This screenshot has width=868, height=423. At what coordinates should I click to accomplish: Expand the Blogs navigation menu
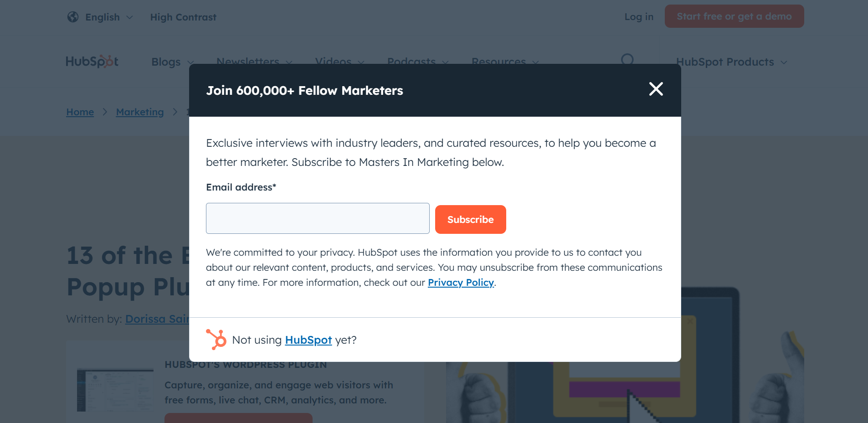pyautogui.click(x=172, y=62)
